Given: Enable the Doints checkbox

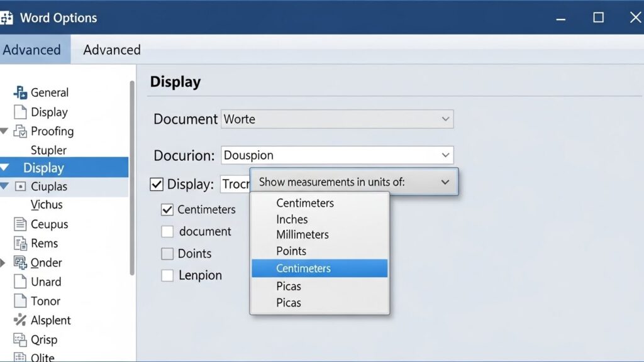Looking at the screenshot, I should (x=167, y=254).
